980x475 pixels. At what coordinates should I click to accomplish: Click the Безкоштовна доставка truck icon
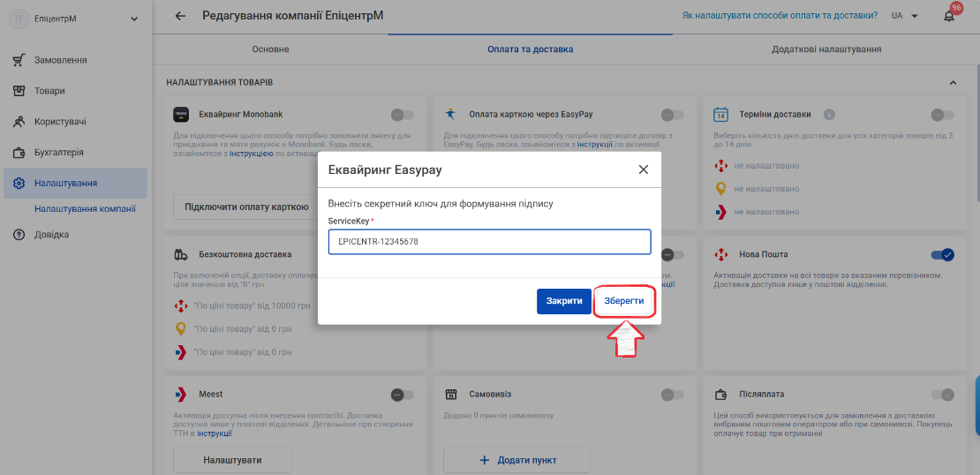coord(180,254)
